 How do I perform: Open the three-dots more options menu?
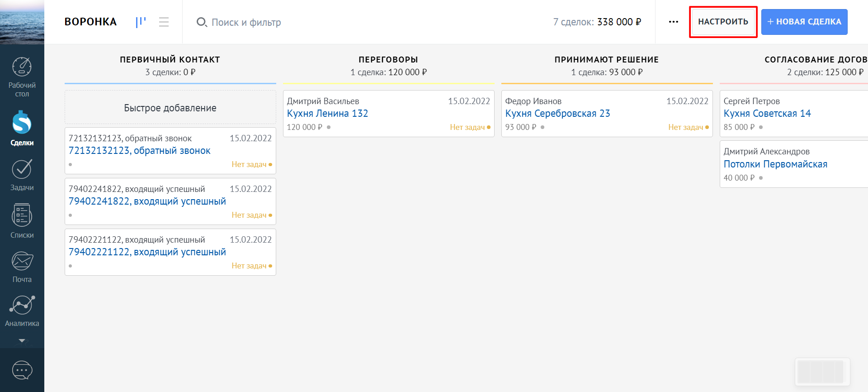(x=673, y=22)
